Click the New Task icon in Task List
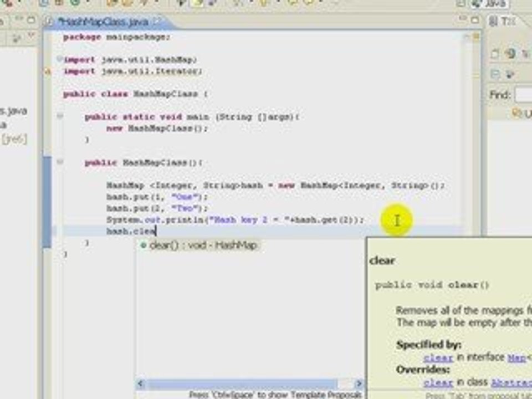532x399 pixels. (495, 54)
